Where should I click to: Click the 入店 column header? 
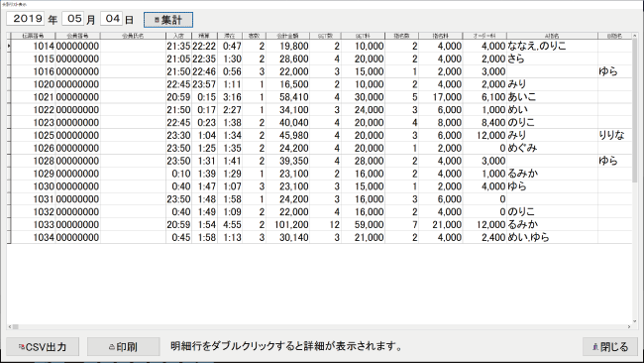(x=178, y=36)
